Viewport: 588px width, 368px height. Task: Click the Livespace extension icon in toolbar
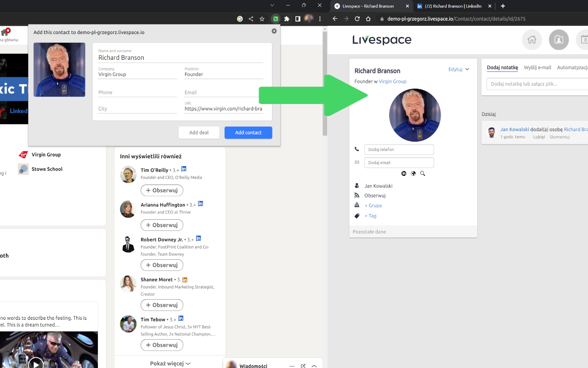276,19
